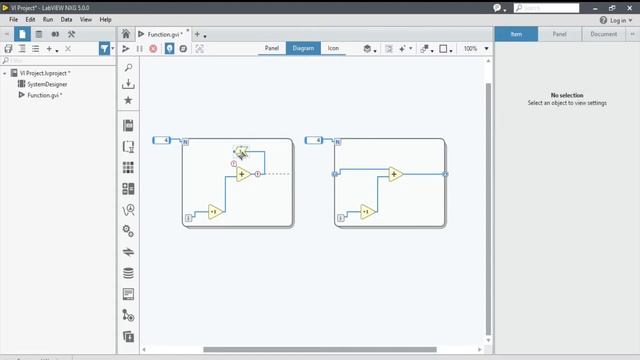640x360 pixels.
Task: Select the Increment node in right loop
Action: [x=367, y=212]
